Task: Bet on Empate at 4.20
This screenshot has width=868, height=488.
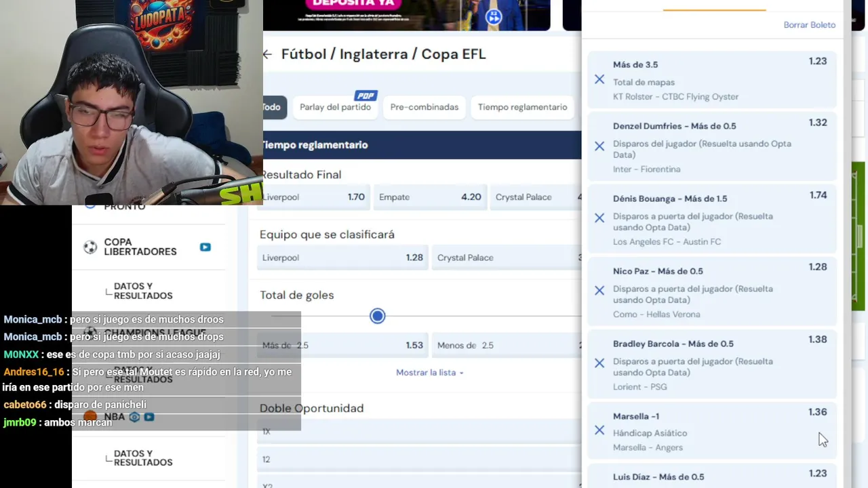Action: pyautogui.click(x=430, y=197)
